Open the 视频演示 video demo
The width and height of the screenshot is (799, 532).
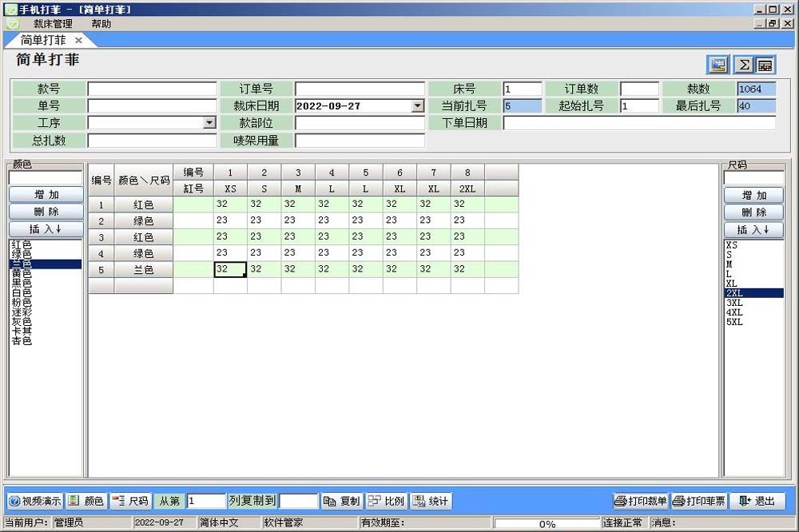point(35,501)
